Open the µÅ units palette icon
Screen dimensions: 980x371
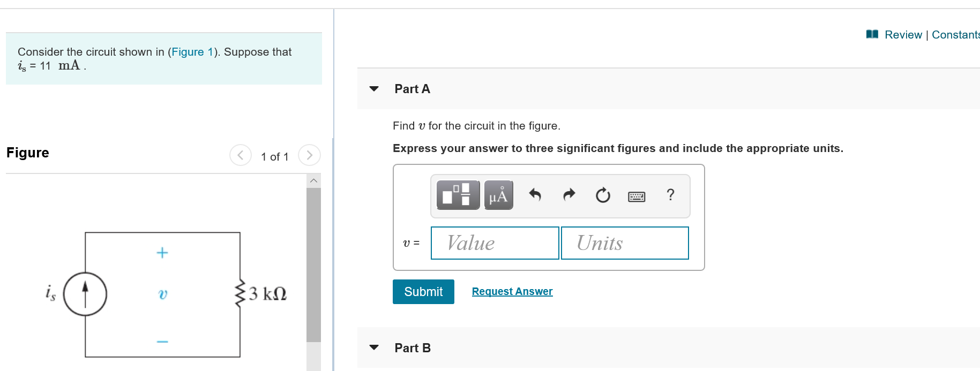(x=498, y=195)
